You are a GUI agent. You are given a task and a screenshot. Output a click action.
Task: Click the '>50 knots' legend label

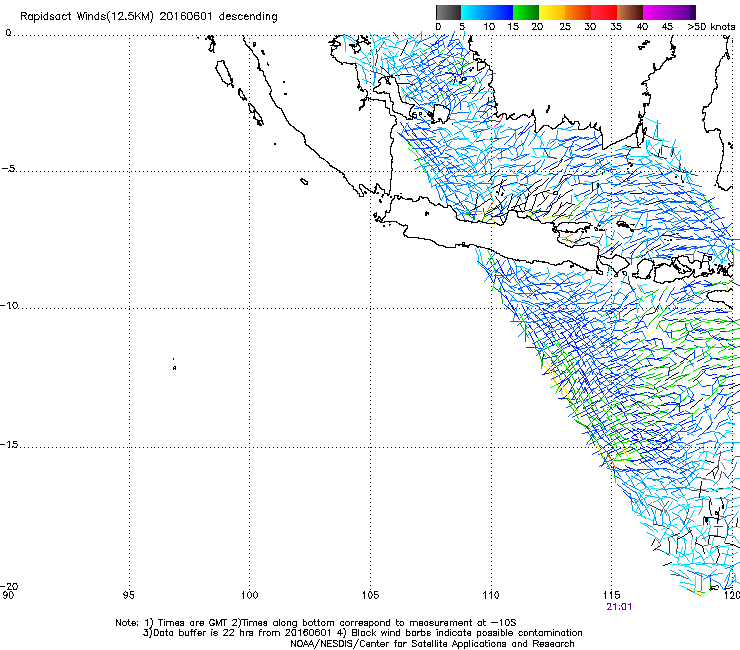pos(711,27)
